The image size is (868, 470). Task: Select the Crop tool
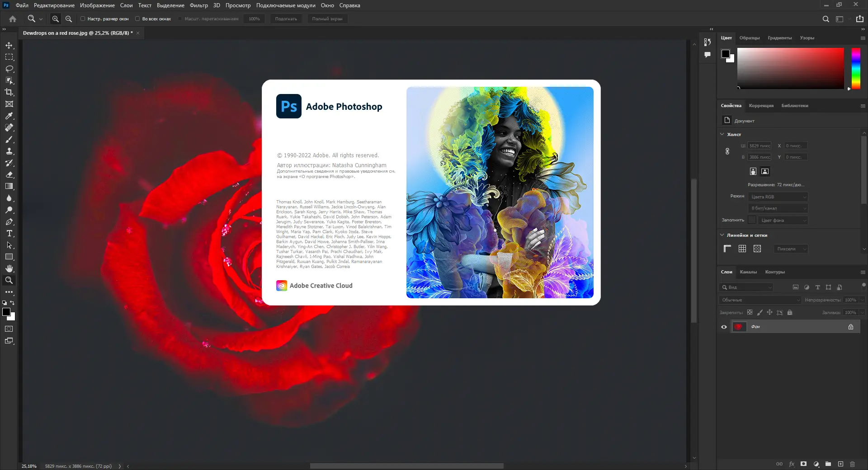click(9, 92)
